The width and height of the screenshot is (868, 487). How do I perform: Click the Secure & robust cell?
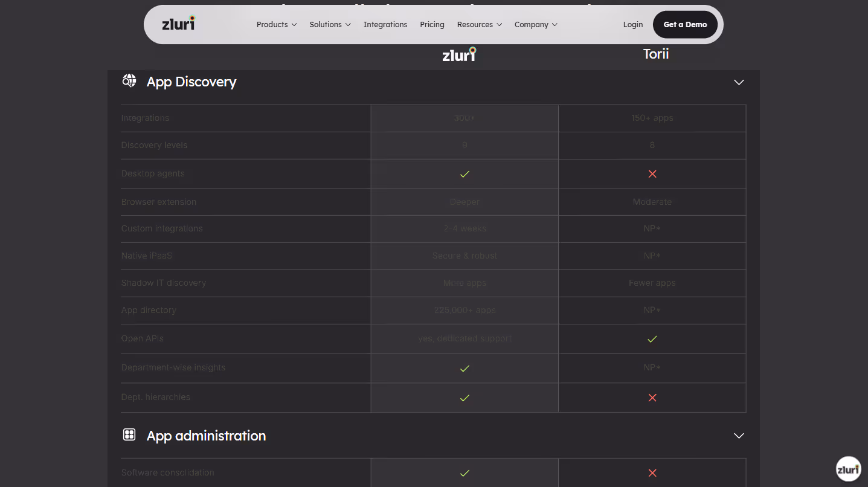click(465, 256)
